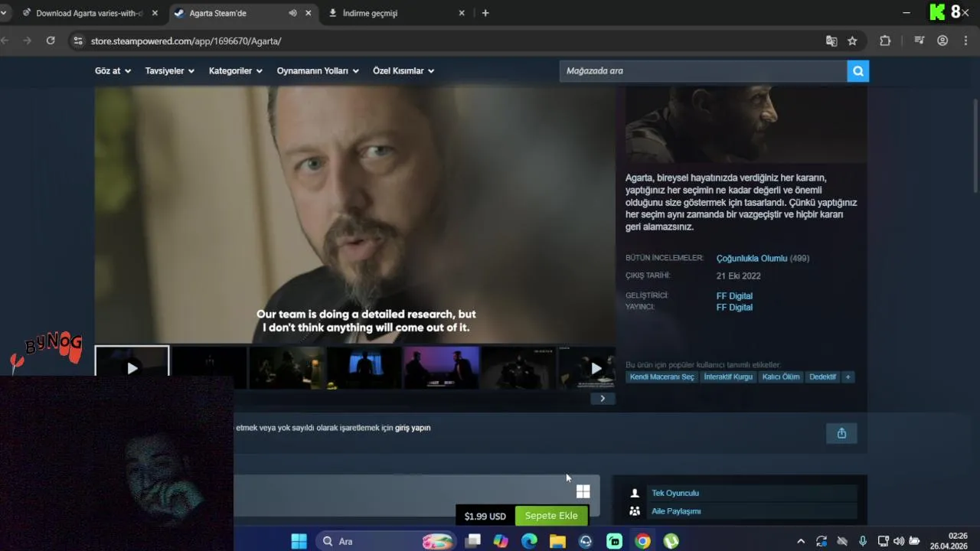Viewport: 980px width, 551px height.
Task: Click the site information icon in address bar
Action: pyautogui.click(x=77, y=41)
